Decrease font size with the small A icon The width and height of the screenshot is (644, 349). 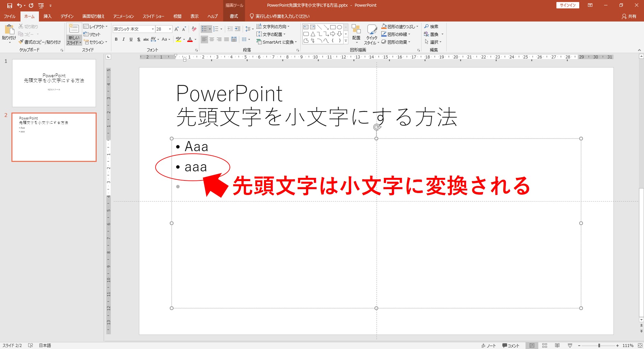coord(184,29)
